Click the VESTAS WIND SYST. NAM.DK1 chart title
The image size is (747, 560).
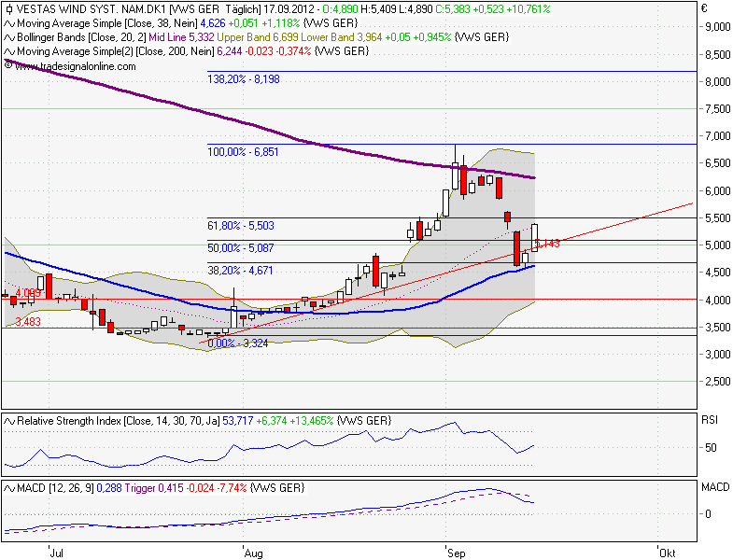[x=92, y=9]
